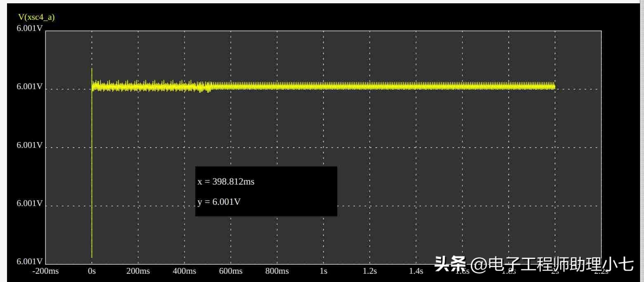Click the 1.2s x-axis label
The height and width of the screenshot is (282, 644).
pyautogui.click(x=369, y=271)
